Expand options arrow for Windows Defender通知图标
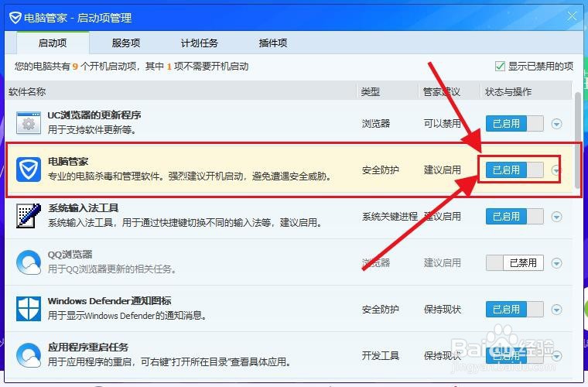Image resolution: width=588 pixels, height=387 pixels. [556, 310]
